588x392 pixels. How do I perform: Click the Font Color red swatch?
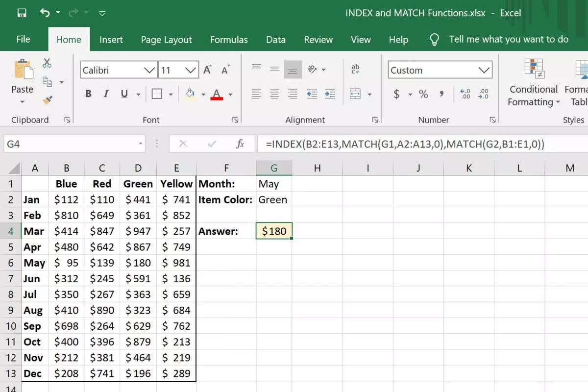[217, 94]
